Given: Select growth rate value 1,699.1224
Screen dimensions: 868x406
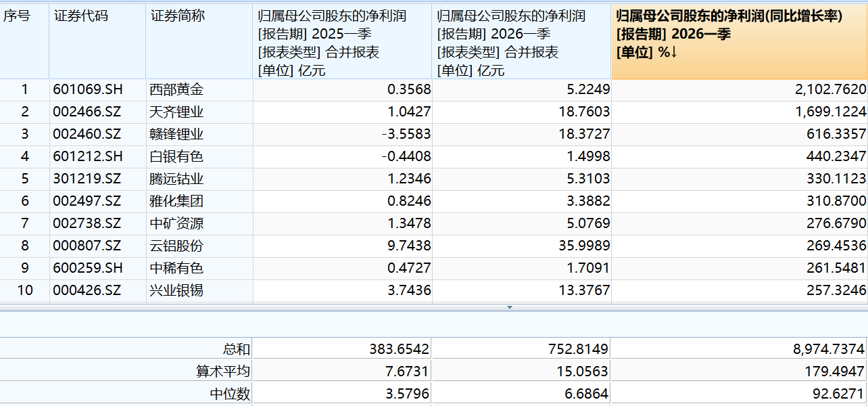Looking at the screenshot, I should 831,112.
